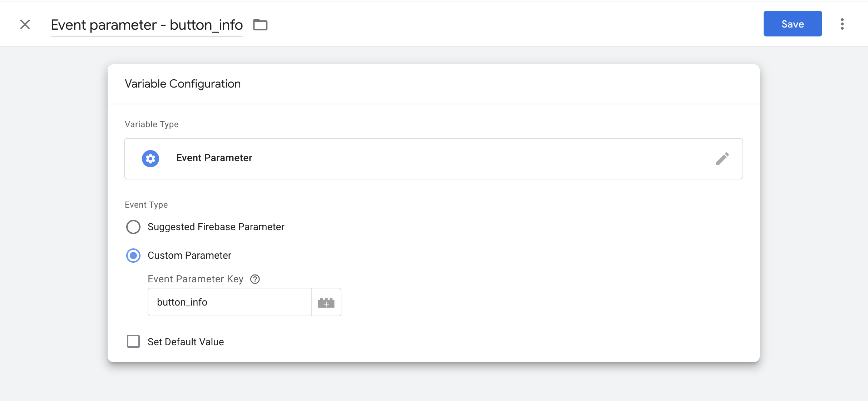868x401 pixels.
Task: Click the insert variable brick icon
Action: coord(326,302)
